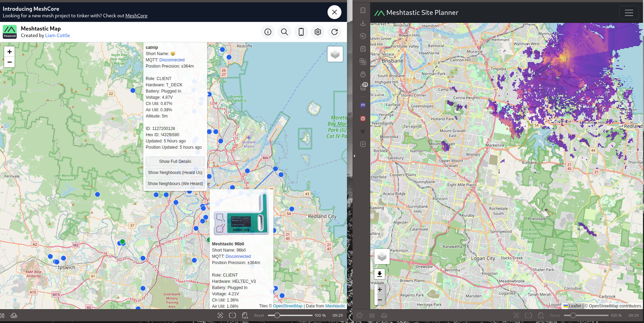Image resolution: width=644 pixels, height=323 pixels.
Task: Click panel toggle icon in right status bar
Action: [x=372, y=316]
